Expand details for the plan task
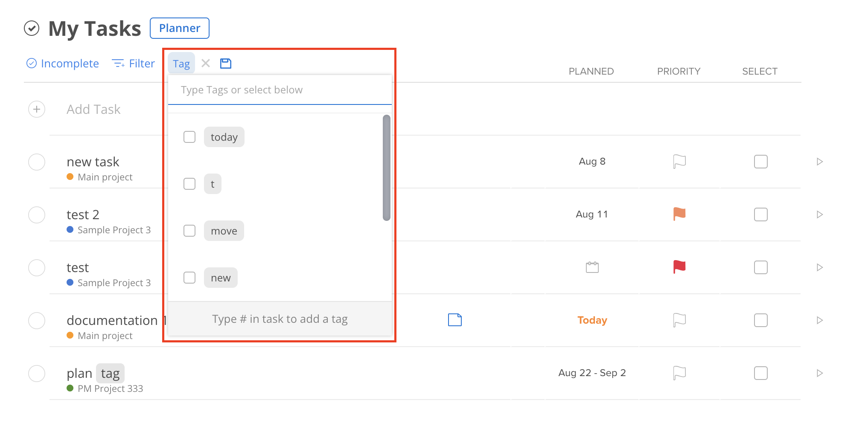The height and width of the screenshot is (423, 868). click(820, 373)
